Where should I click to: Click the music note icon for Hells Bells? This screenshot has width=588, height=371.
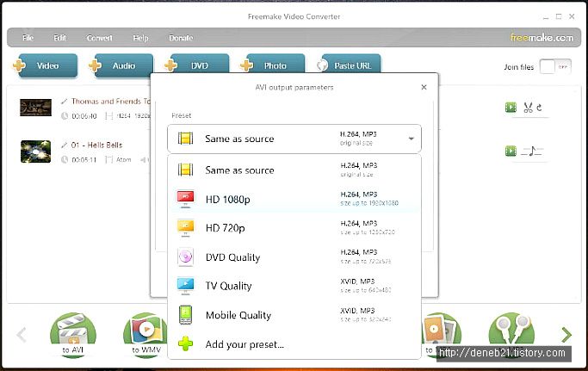coord(532,151)
